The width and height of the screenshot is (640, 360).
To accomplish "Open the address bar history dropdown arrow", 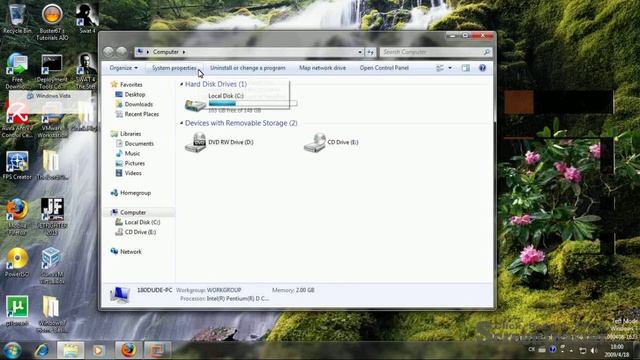I will click(360, 52).
